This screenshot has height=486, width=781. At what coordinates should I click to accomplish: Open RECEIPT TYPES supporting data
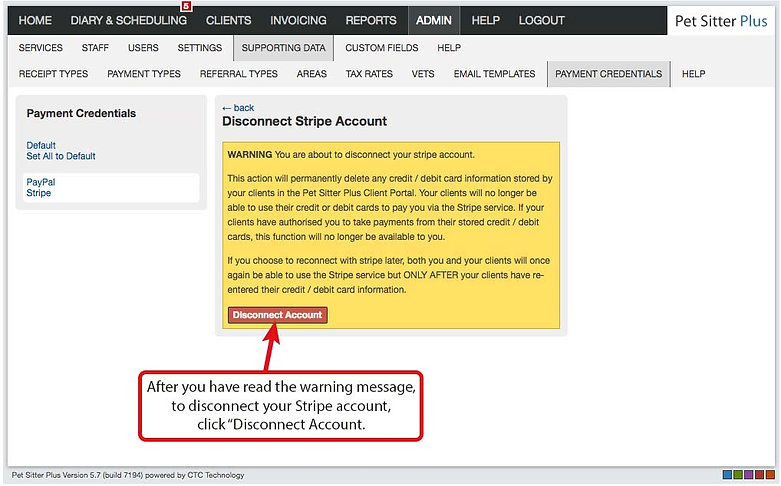coord(53,74)
